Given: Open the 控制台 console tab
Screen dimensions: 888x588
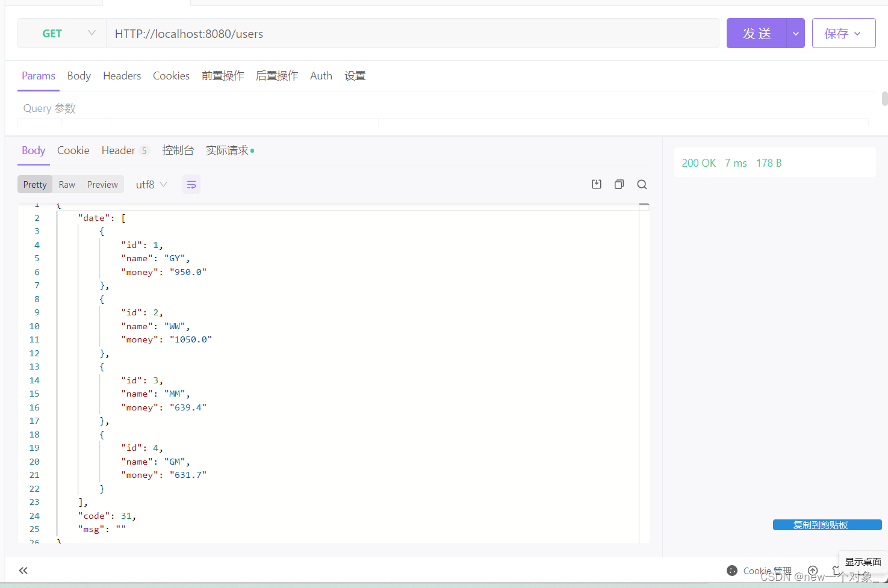Looking at the screenshot, I should pos(178,150).
